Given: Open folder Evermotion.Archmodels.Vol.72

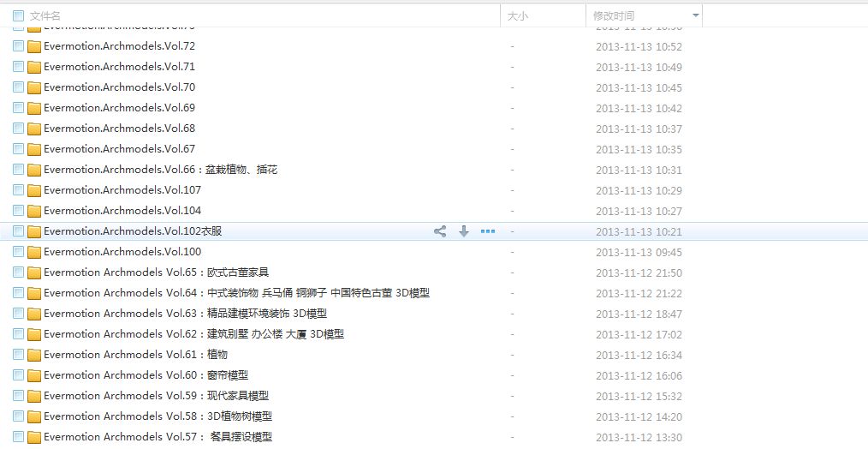Looking at the screenshot, I should point(120,46).
